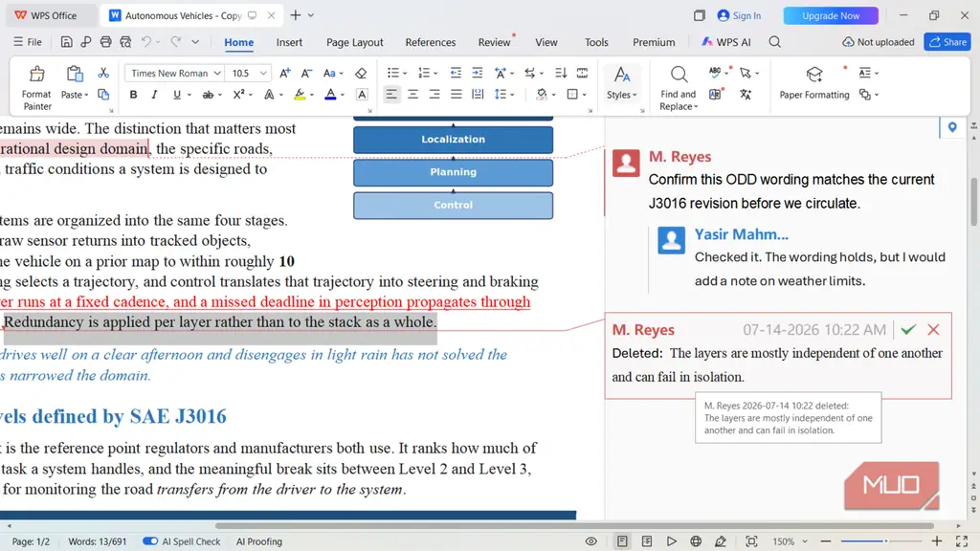Increase paragraph indent
Image resolution: width=980 pixels, height=551 pixels.
click(477, 73)
